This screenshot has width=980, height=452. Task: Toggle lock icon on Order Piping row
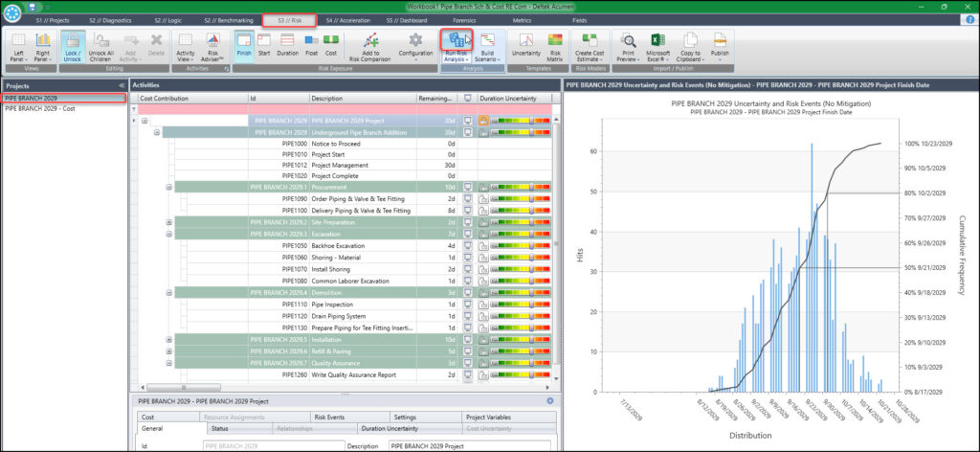click(x=483, y=199)
